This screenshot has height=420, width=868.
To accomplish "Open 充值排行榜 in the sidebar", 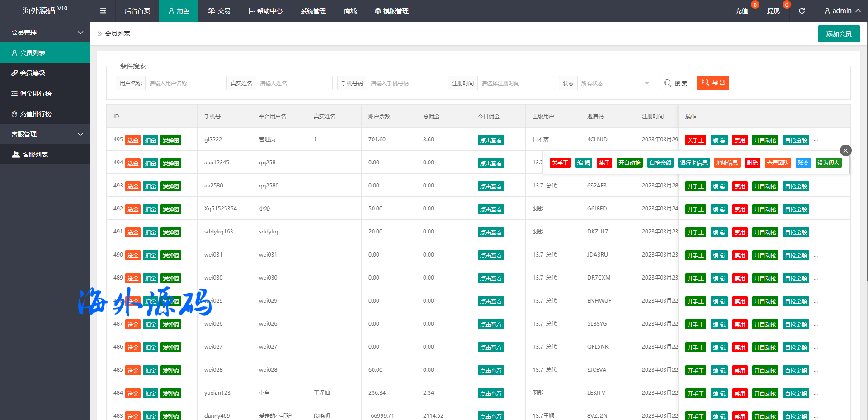I will tap(35, 114).
